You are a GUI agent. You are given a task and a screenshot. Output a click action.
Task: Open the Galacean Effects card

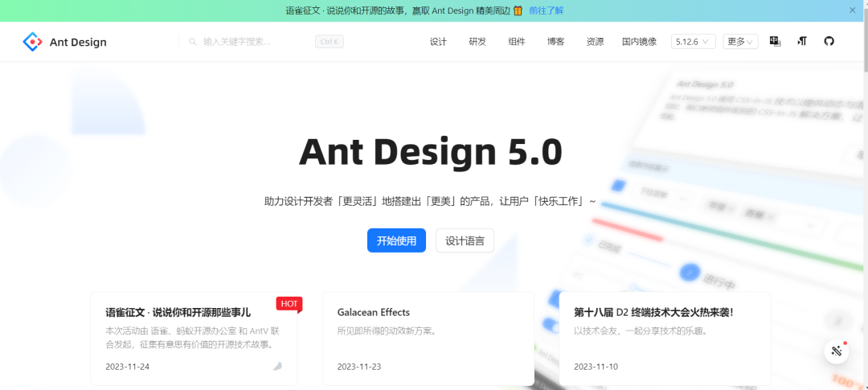[428, 339]
